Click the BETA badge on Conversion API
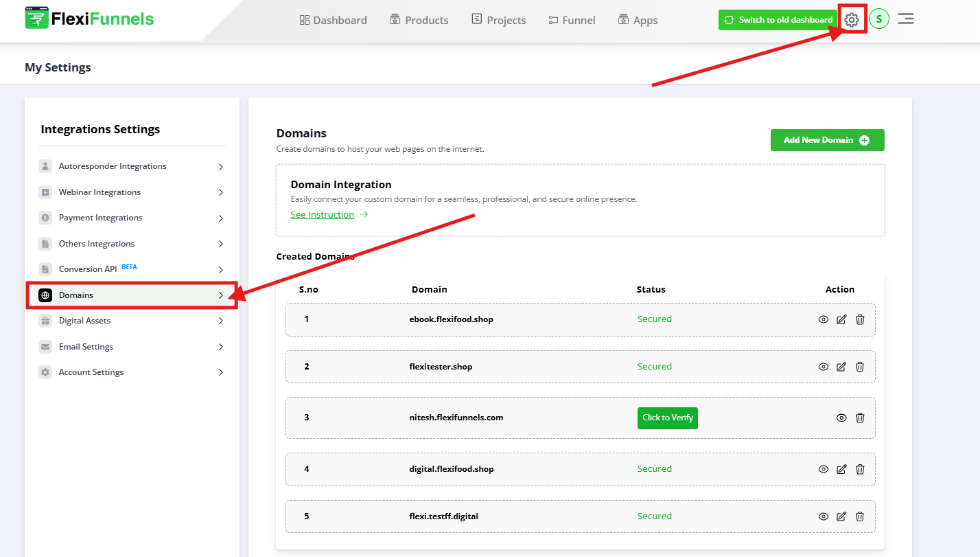The image size is (980, 557). pyautogui.click(x=129, y=266)
